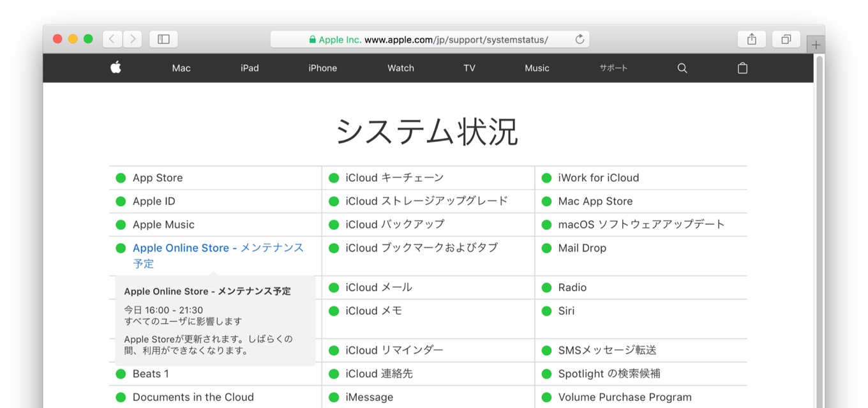Show all tabs overview
868x408 pixels.
786,40
